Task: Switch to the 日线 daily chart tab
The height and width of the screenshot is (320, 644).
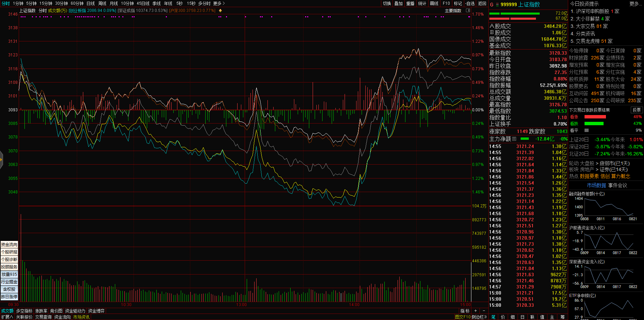Action: [91, 3]
